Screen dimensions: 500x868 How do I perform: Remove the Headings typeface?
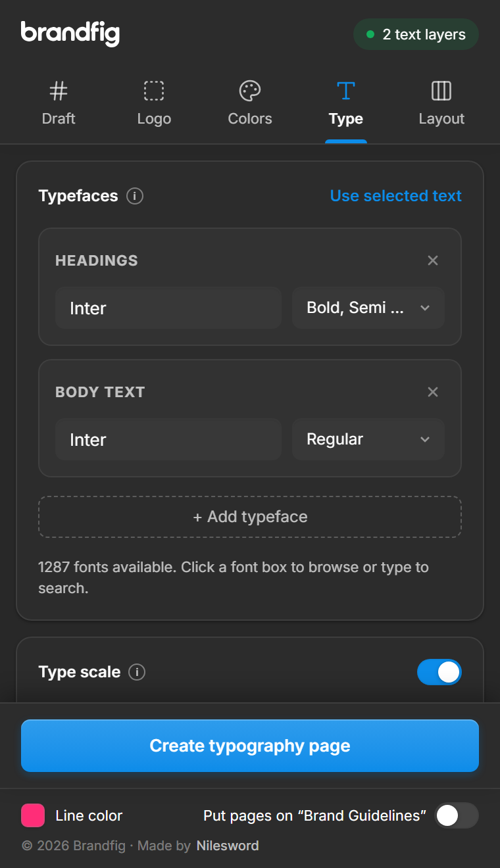point(433,260)
